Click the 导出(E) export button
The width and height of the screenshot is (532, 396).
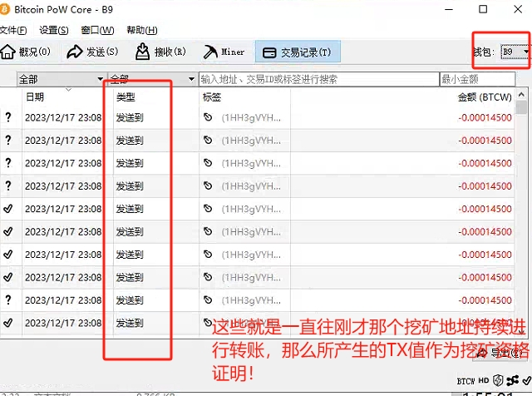(x=501, y=353)
